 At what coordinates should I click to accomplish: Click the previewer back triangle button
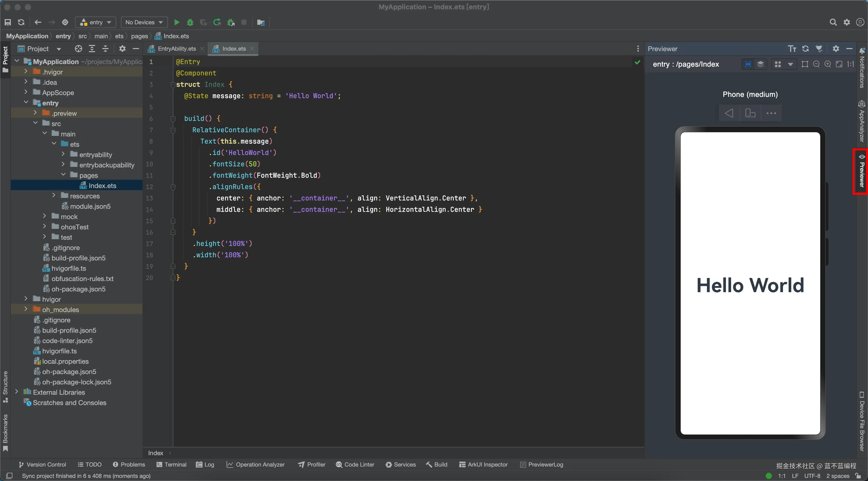tap(729, 113)
